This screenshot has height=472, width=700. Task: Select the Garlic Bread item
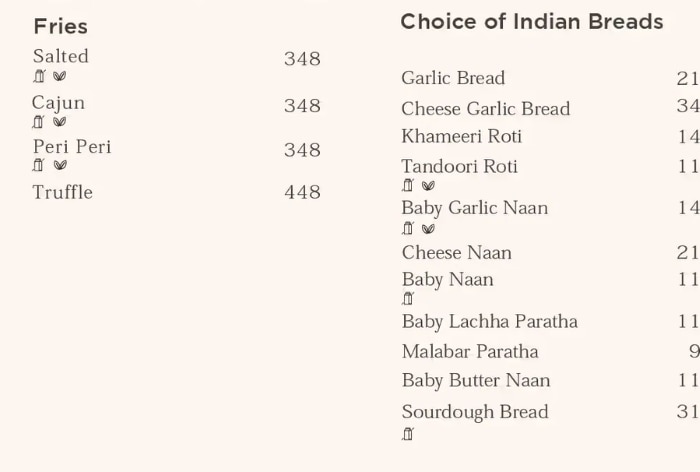(x=453, y=78)
